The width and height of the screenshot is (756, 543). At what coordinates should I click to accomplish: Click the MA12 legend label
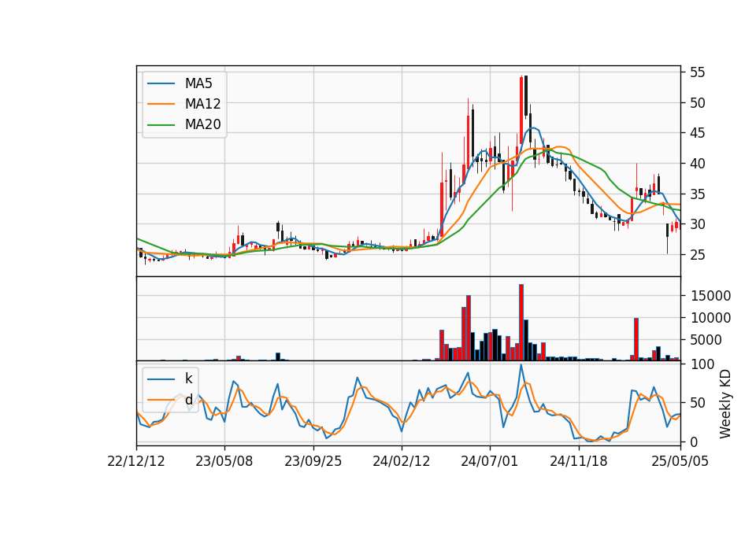tap(202, 104)
